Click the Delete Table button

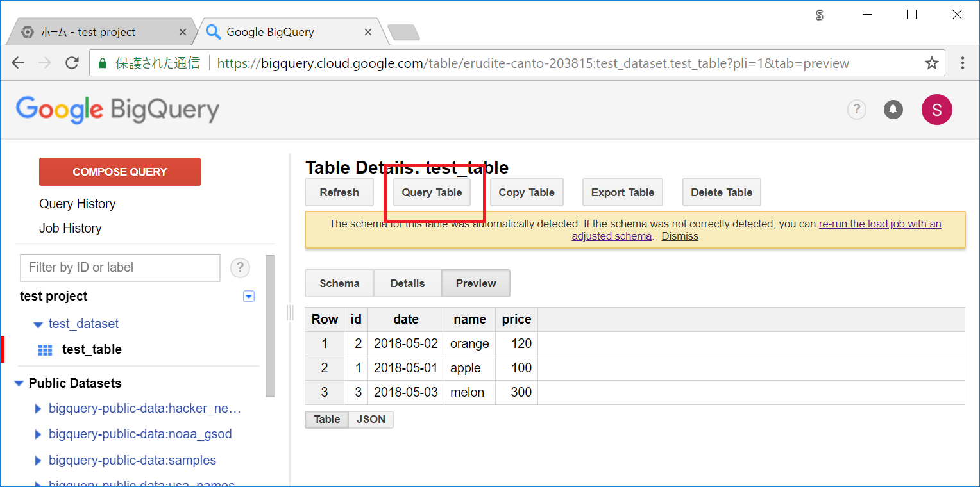pyautogui.click(x=722, y=192)
